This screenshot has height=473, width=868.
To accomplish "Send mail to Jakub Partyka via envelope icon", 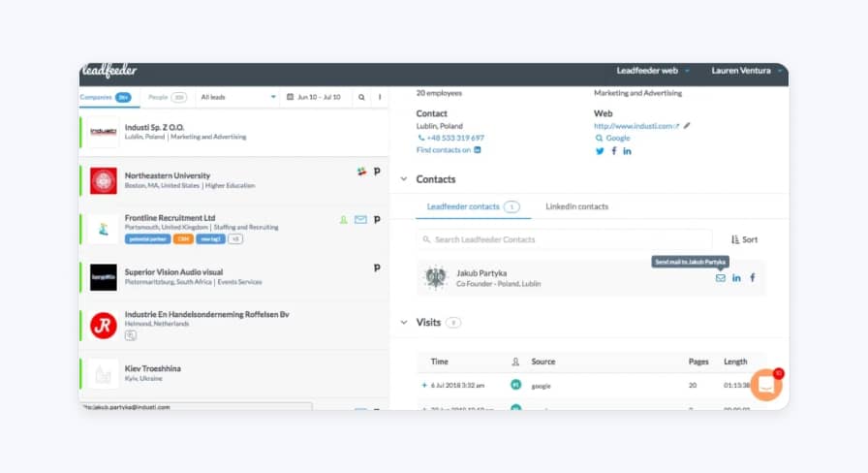I will click(720, 278).
